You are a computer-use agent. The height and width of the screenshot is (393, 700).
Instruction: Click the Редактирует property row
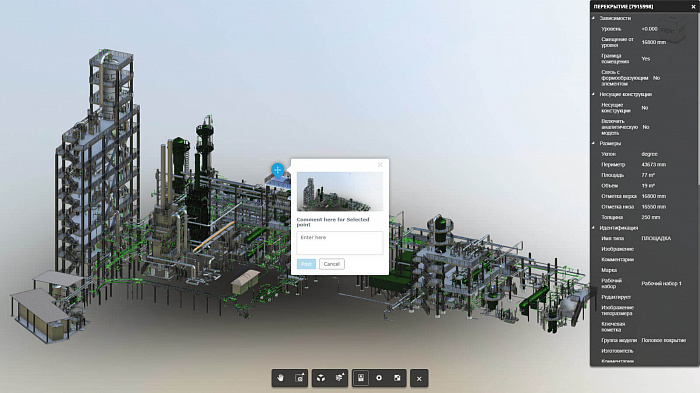pyautogui.click(x=643, y=297)
